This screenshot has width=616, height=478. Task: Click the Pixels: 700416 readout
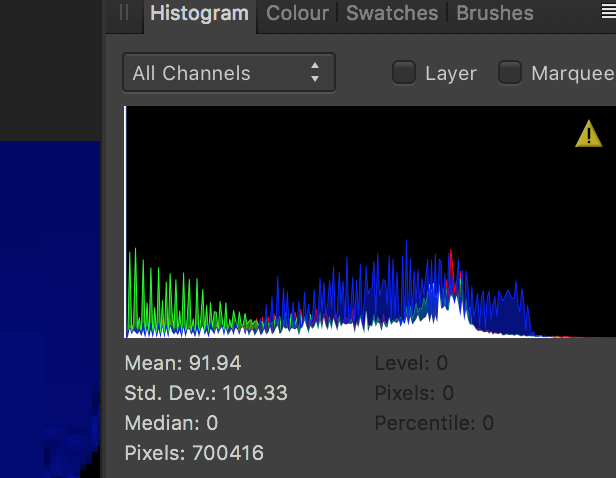[194, 453]
